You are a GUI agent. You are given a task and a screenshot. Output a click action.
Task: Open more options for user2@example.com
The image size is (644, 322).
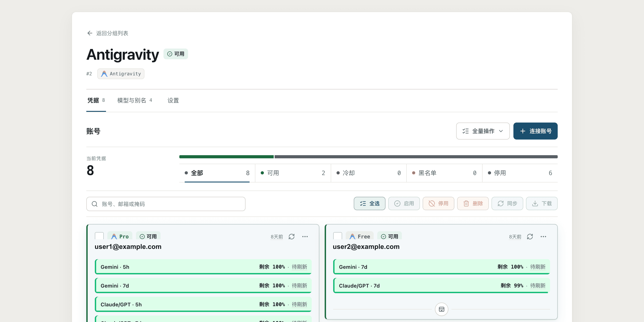[x=543, y=237]
